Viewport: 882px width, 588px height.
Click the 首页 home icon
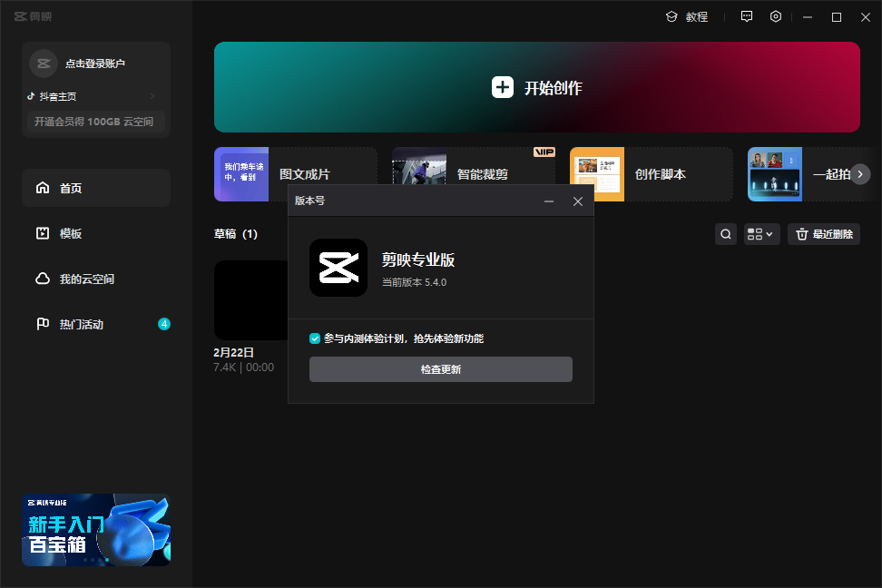point(43,187)
